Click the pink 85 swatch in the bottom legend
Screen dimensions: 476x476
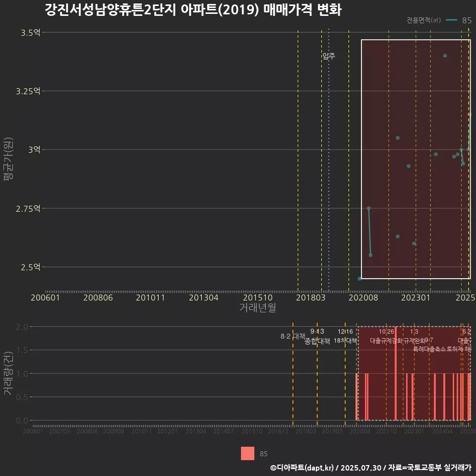[x=247, y=453]
